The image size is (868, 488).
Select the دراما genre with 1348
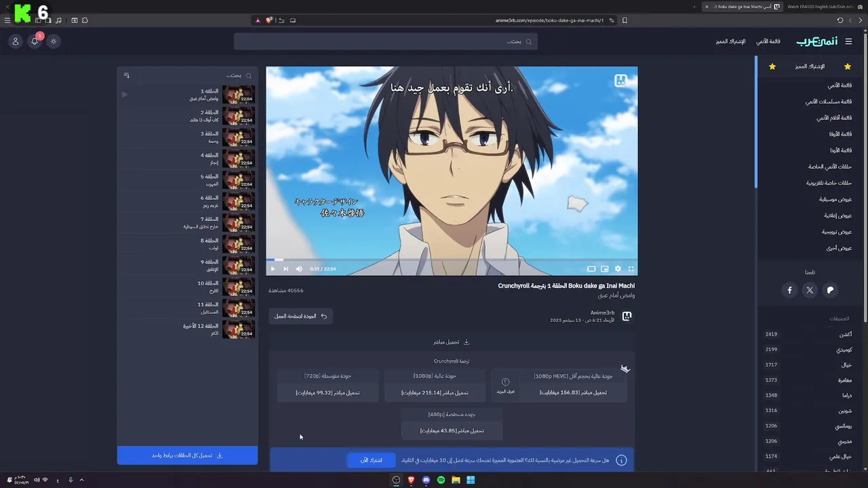coord(808,395)
